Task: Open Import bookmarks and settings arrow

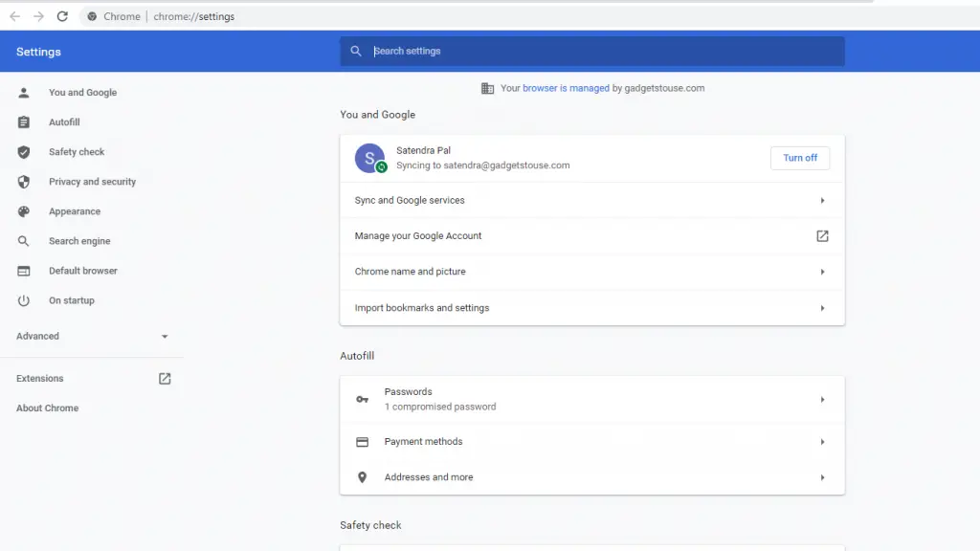Action: (822, 308)
